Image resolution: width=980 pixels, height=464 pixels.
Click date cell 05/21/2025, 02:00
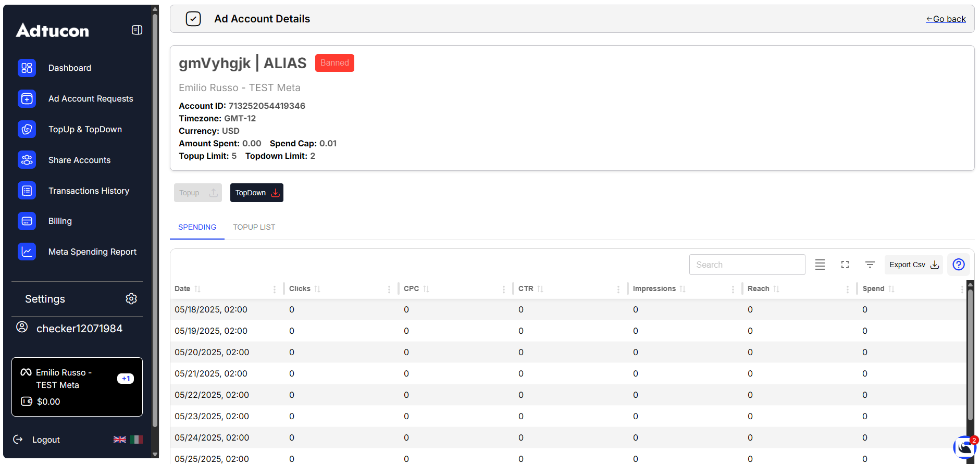211,373
